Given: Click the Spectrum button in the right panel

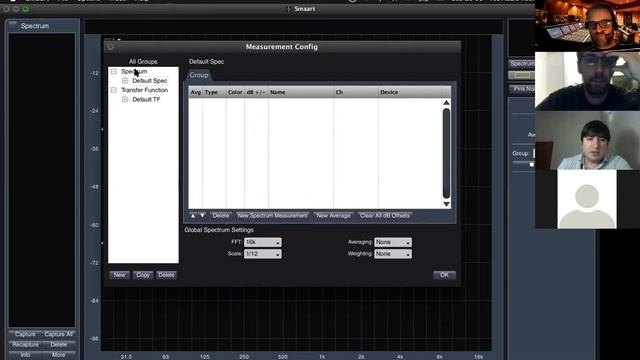Looking at the screenshot, I should 522,64.
